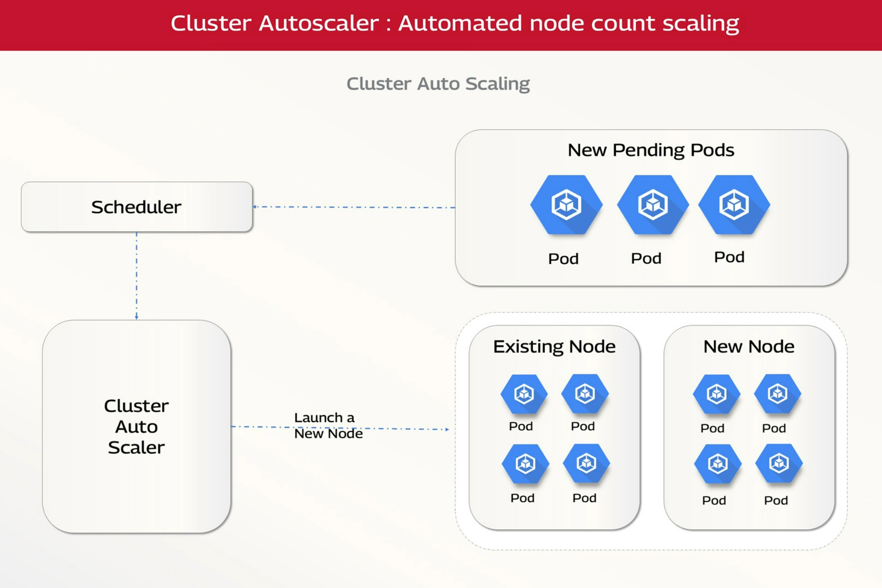
Task: Click the 'New Pending Pods' heading
Action: coord(651,150)
